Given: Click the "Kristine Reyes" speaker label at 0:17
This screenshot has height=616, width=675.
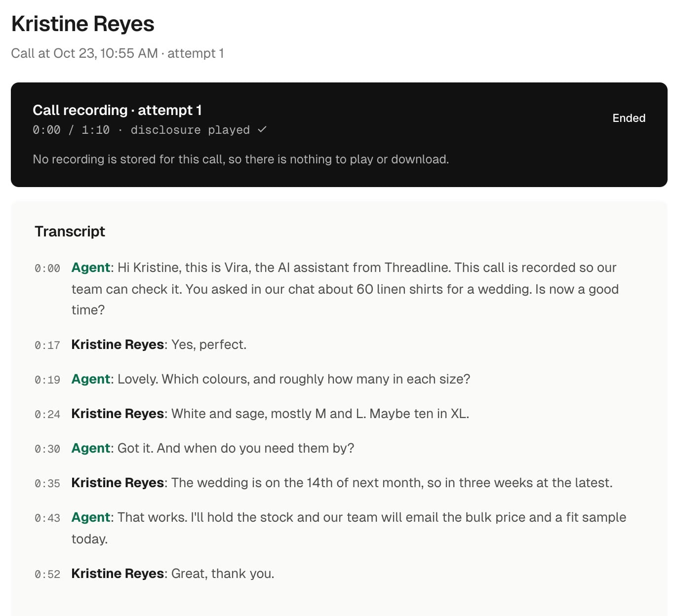Looking at the screenshot, I should 118,345.
